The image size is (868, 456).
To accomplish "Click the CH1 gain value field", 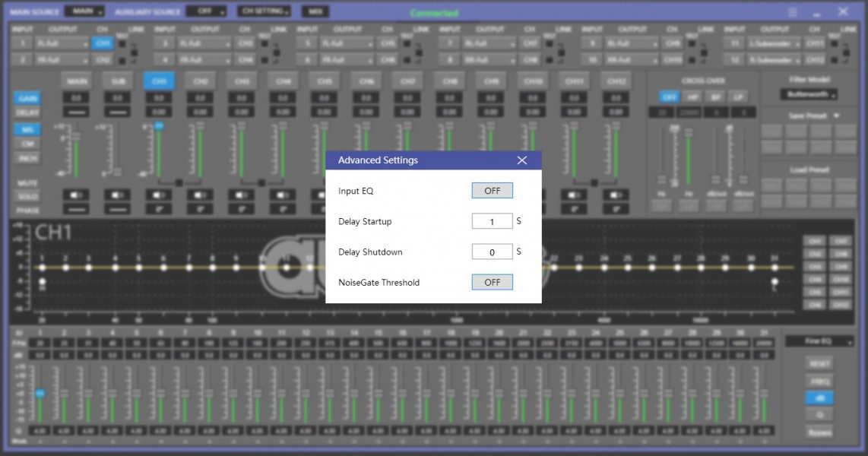I will tap(159, 98).
